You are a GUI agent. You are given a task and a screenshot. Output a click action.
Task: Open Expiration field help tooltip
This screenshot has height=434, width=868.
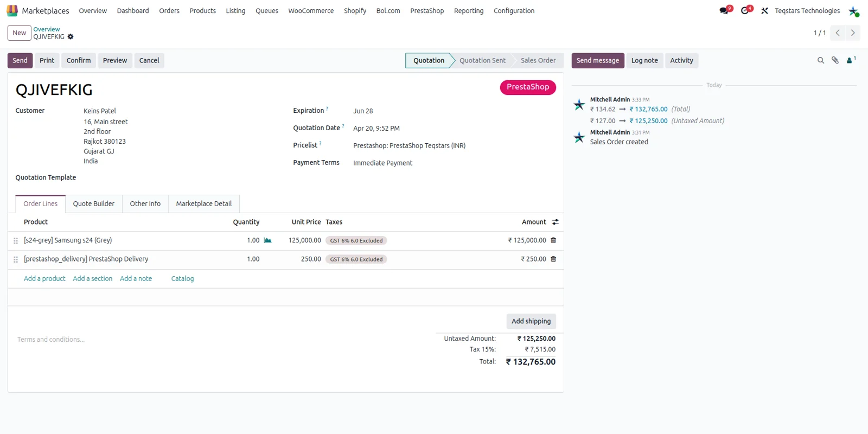(327, 108)
